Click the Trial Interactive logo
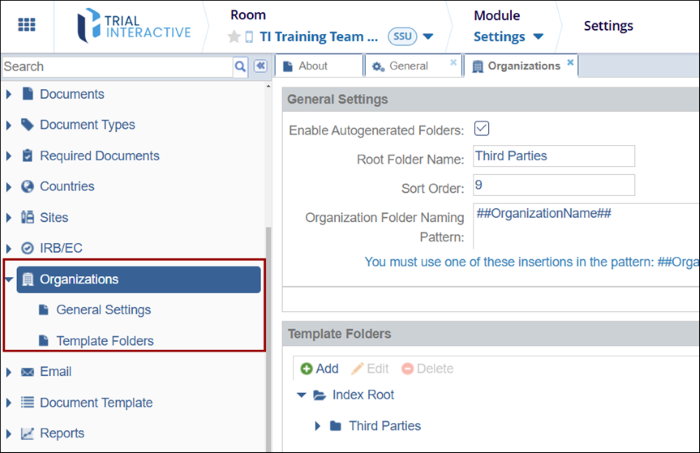This screenshot has width=700, height=453. (x=133, y=25)
